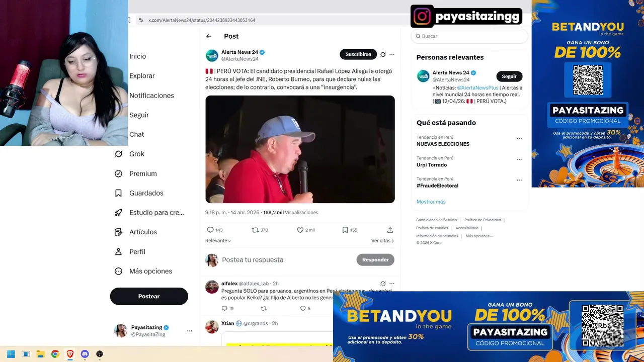The image size is (644, 362).
Task: Click the Responder button
Action: [375, 259]
